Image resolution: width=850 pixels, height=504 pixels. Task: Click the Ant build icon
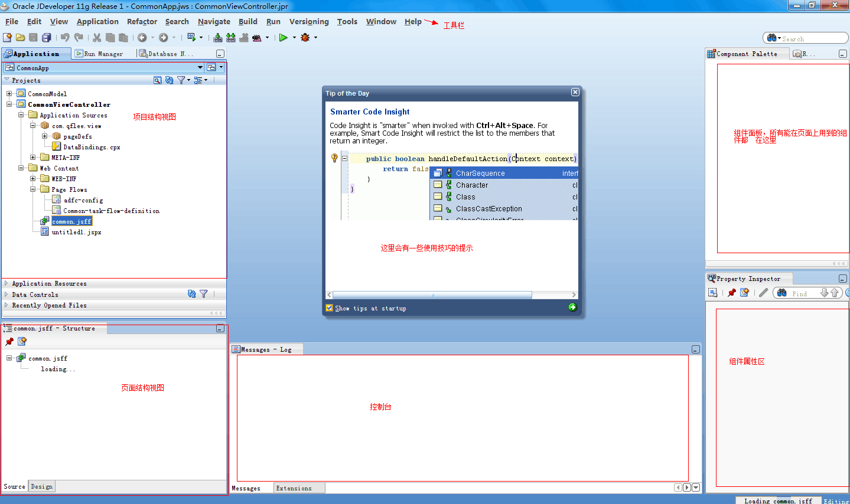tap(257, 37)
